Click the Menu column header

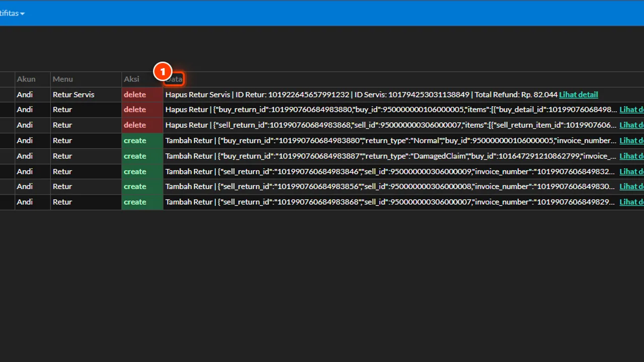(x=63, y=79)
